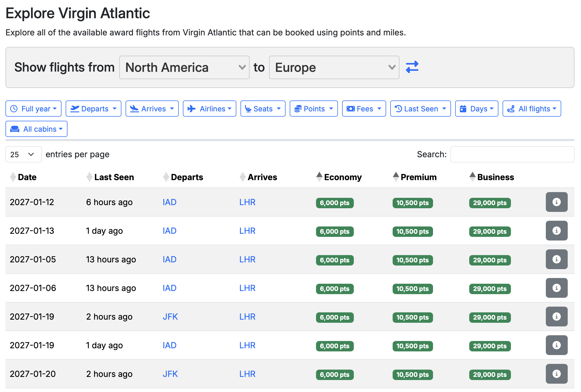Open info for 2027-01-19 JFK flight
581x392 pixels.
pos(557,317)
